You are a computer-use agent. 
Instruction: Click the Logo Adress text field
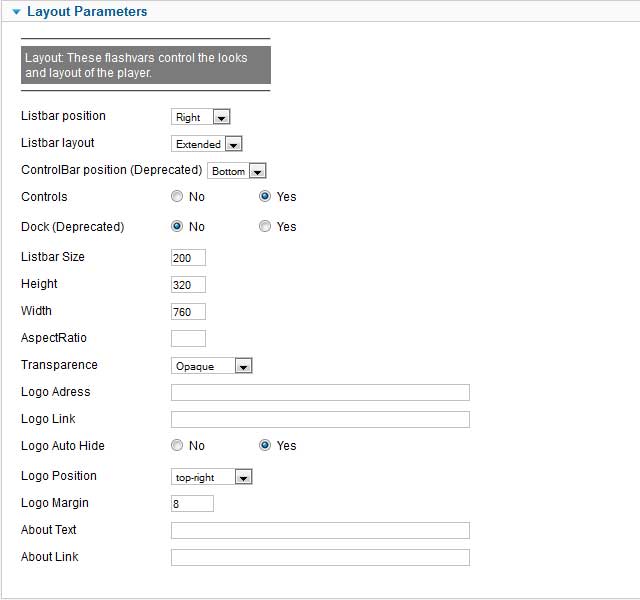pos(320,393)
